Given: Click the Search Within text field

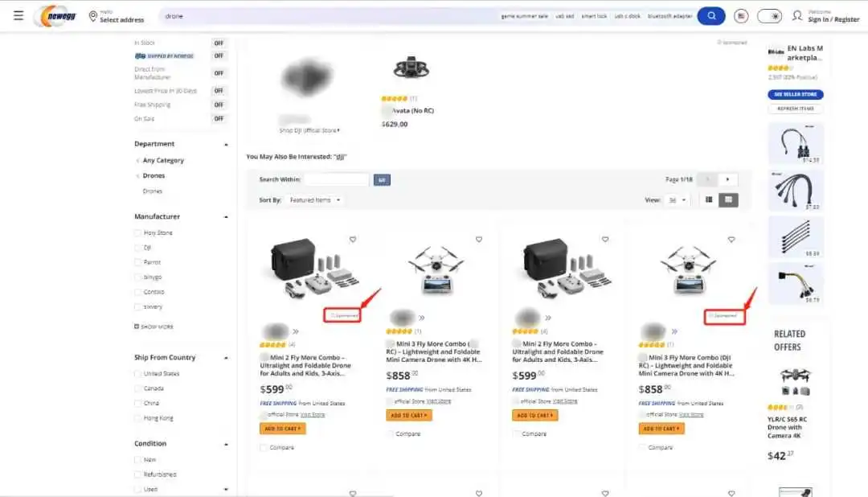Looking at the screenshot, I should click(x=337, y=179).
